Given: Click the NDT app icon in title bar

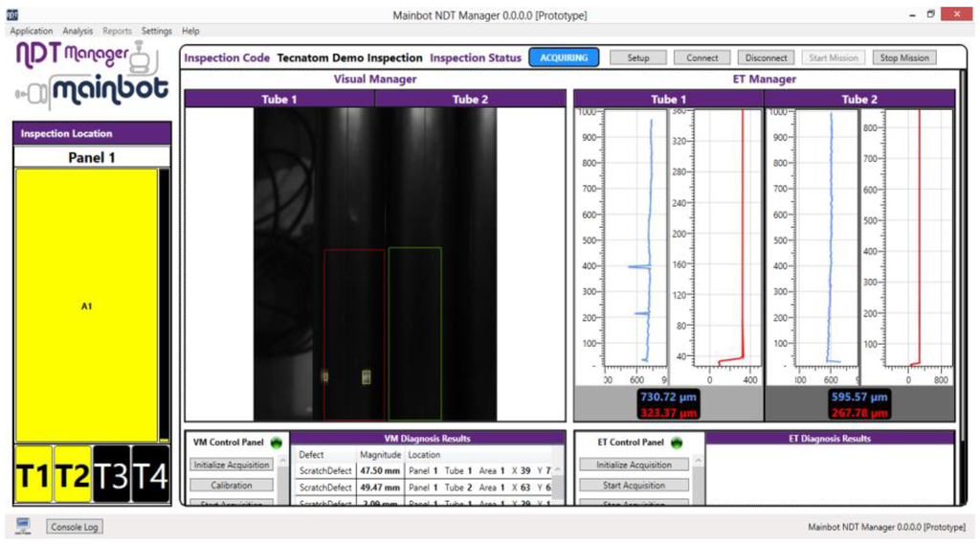Looking at the screenshot, I should pos(11,14).
